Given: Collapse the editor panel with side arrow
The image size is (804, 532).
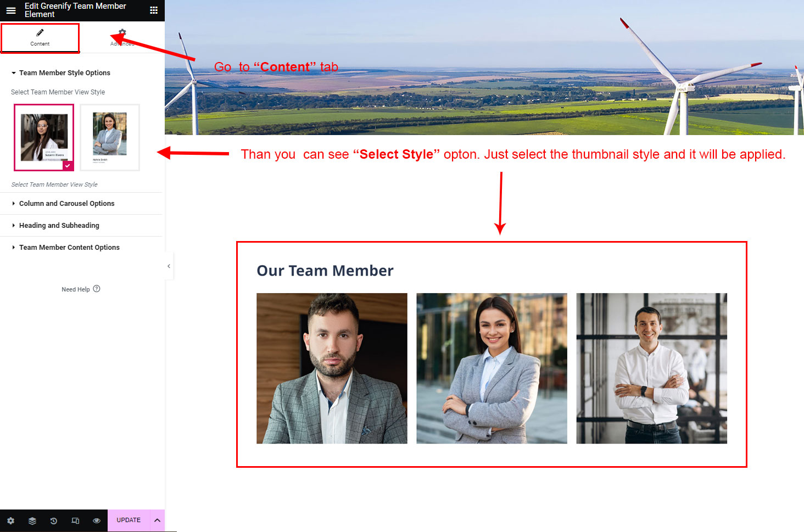Looking at the screenshot, I should pos(169,266).
